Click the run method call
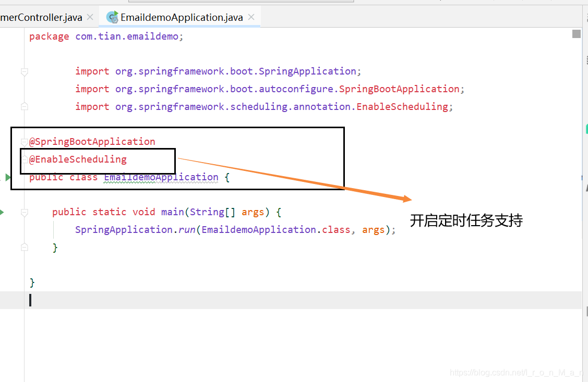Image resolution: width=588 pixels, height=382 pixels. pyautogui.click(x=187, y=230)
